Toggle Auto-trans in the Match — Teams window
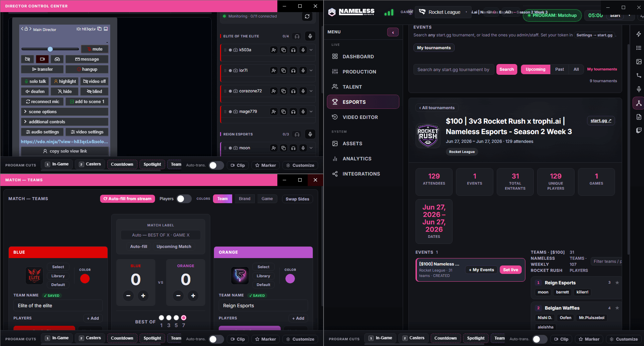This screenshot has width=644, height=346. 216,339
